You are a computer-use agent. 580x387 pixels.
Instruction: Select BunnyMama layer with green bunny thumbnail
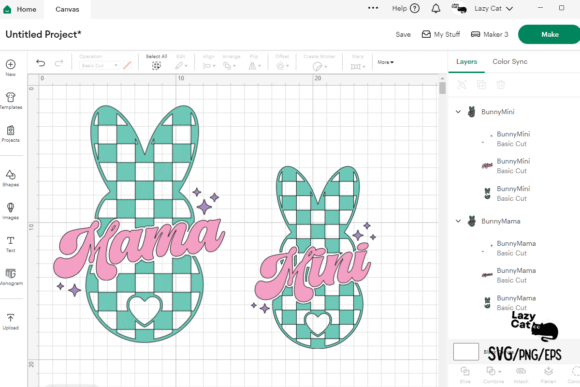tap(514, 303)
